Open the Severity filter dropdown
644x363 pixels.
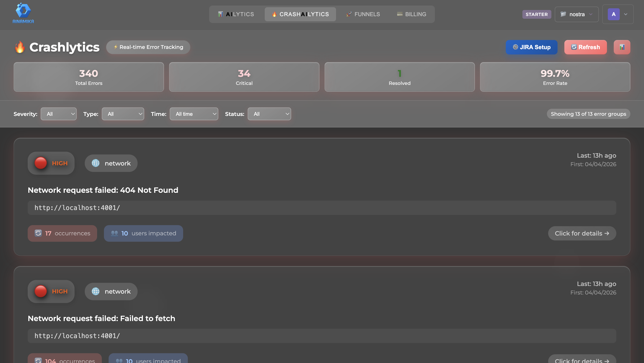pyautogui.click(x=59, y=114)
